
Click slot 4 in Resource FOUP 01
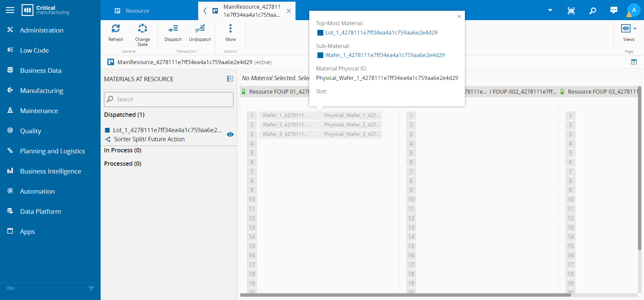pyautogui.click(x=252, y=144)
